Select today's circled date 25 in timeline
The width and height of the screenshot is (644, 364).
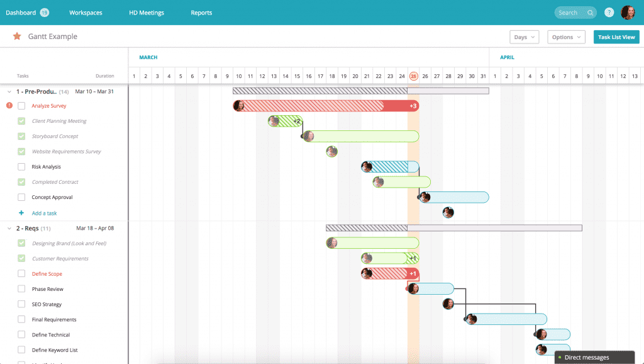[x=413, y=76]
